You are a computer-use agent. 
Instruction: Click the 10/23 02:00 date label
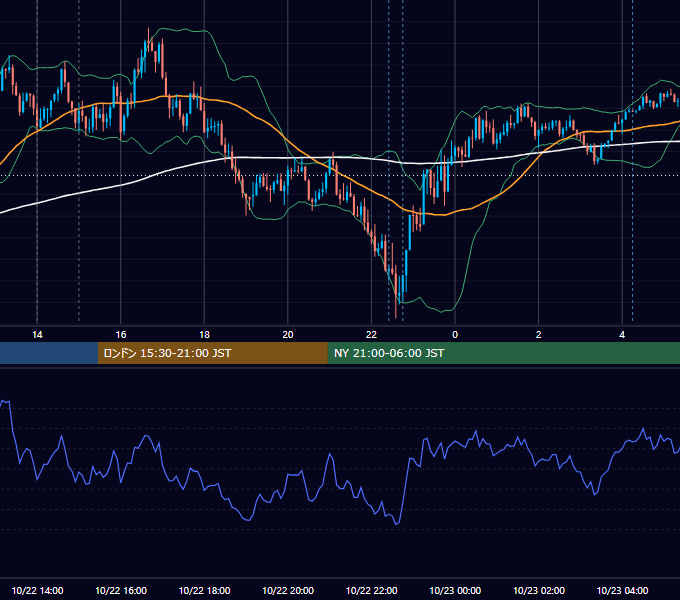pyautogui.click(x=539, y=590)
